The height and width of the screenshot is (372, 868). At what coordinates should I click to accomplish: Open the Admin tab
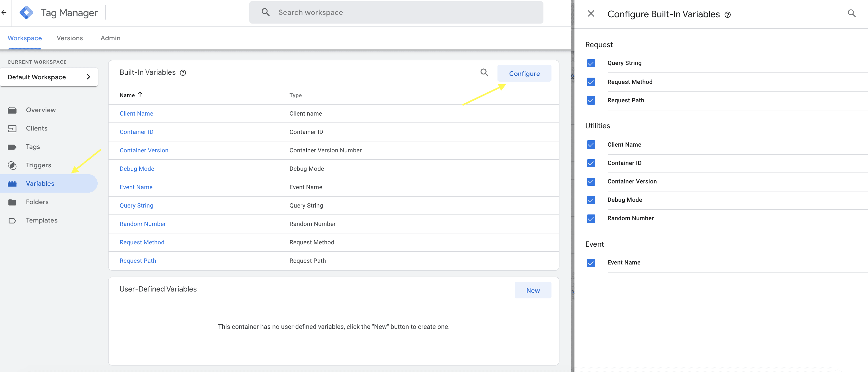[x=111, y=38]
